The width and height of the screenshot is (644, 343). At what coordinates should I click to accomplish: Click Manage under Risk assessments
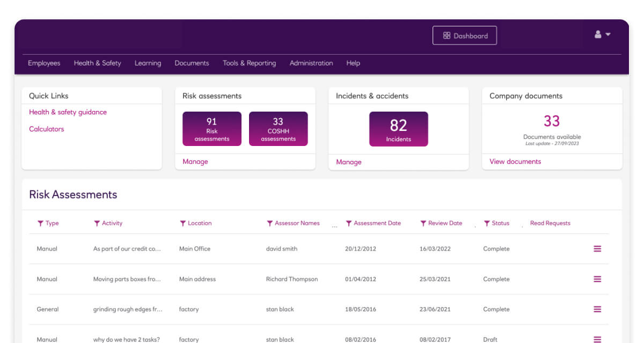195,162
